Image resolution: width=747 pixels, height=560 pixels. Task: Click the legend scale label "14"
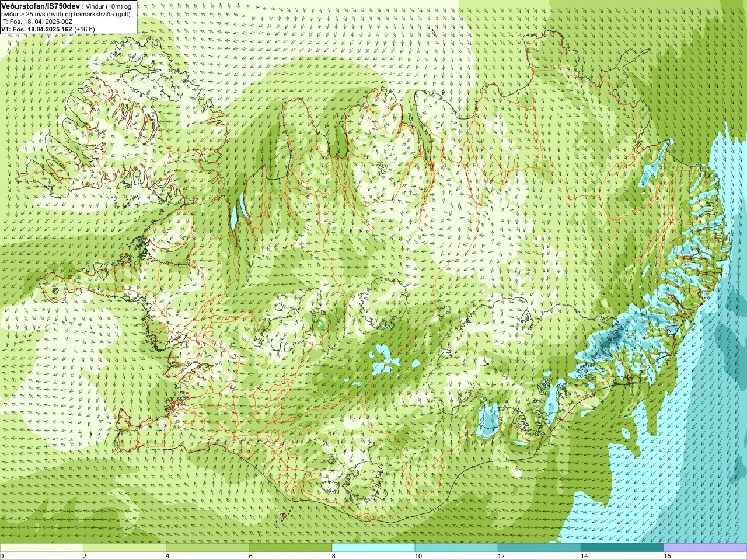pyautogui.click(x=584, y=556)
